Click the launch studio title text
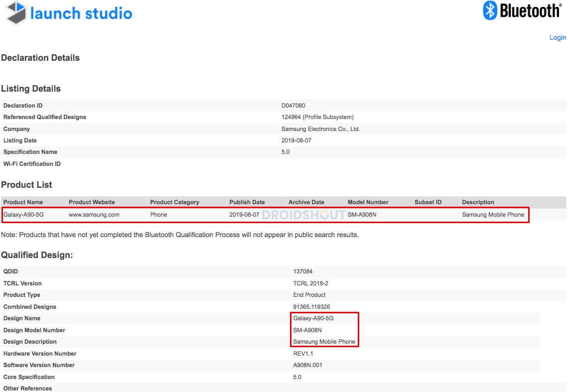This screenshot has width=568, height=392. 81,13
